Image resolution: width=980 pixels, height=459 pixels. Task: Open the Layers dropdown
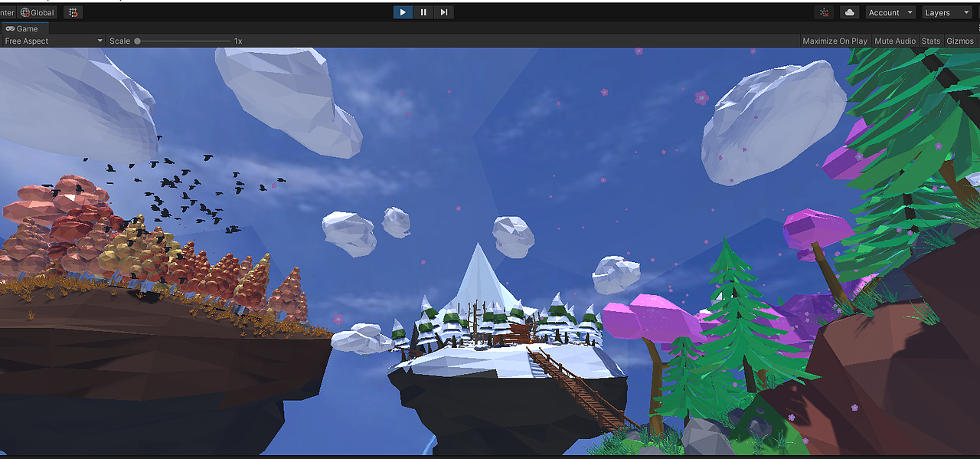point(946,12)
